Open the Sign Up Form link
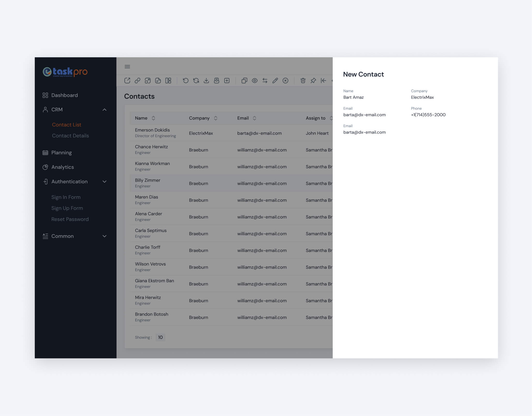 67,208
